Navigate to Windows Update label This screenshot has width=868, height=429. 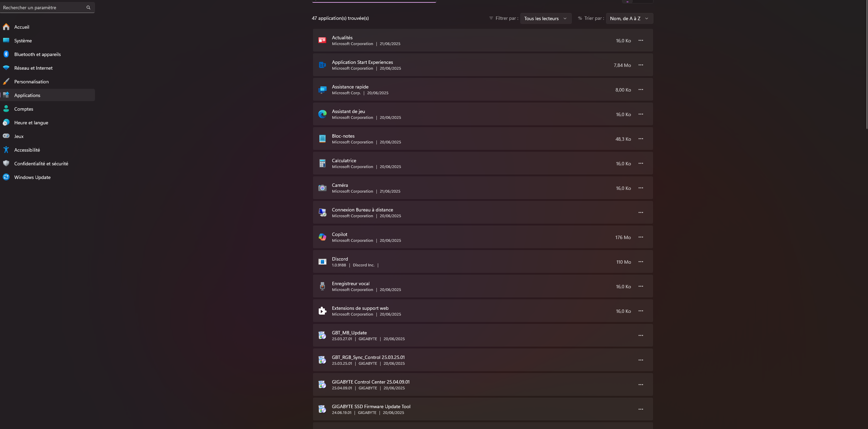32,177
